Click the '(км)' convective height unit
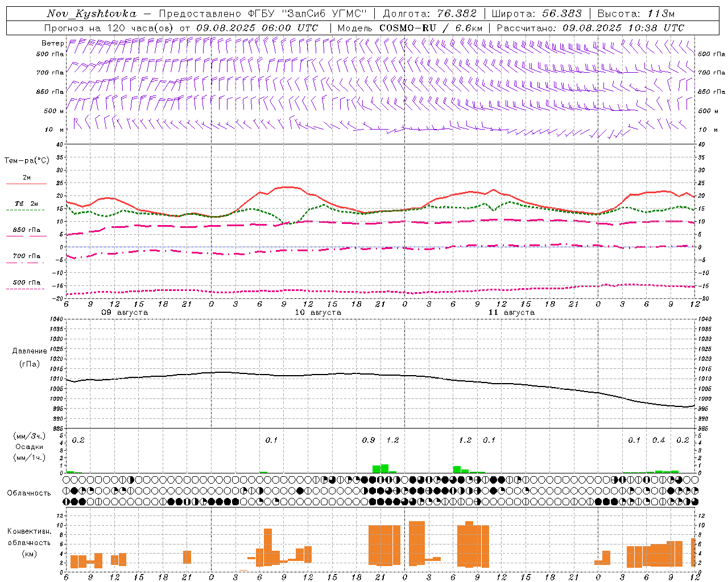 (x=30, y=554)
